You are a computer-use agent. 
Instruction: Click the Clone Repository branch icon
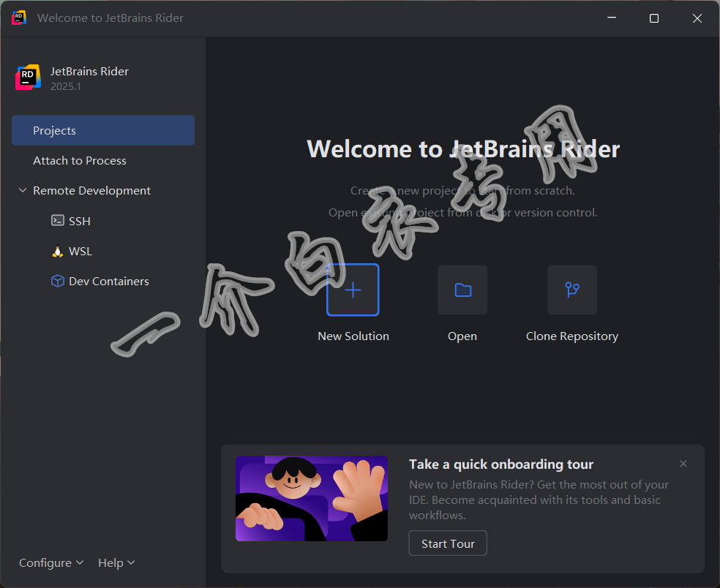point(572,290)
